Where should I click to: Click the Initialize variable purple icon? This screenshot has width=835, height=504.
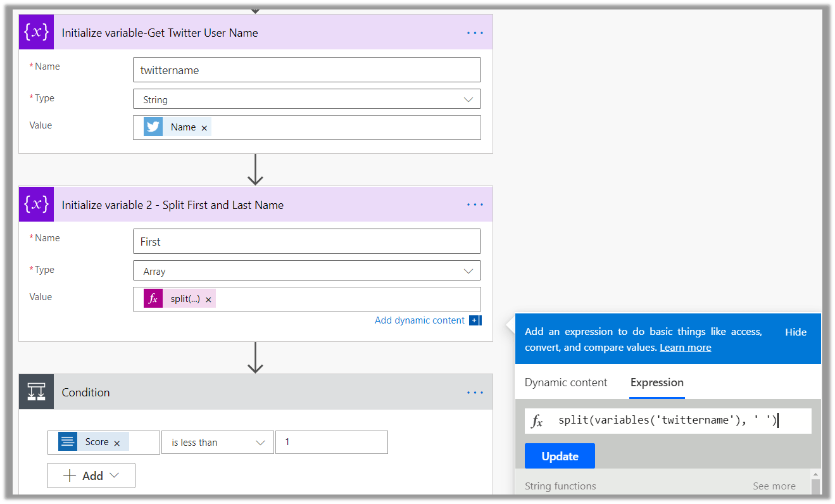(x=36, y=32)
